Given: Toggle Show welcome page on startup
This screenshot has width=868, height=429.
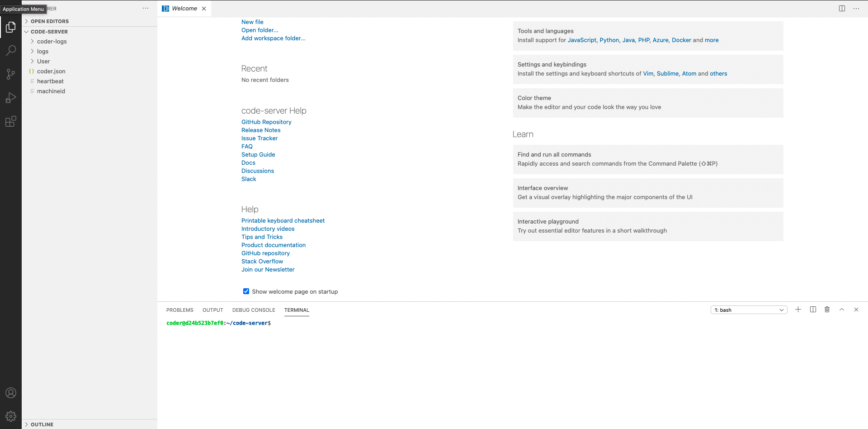Looking at the screenshot, I should click(x=246, y=291).
